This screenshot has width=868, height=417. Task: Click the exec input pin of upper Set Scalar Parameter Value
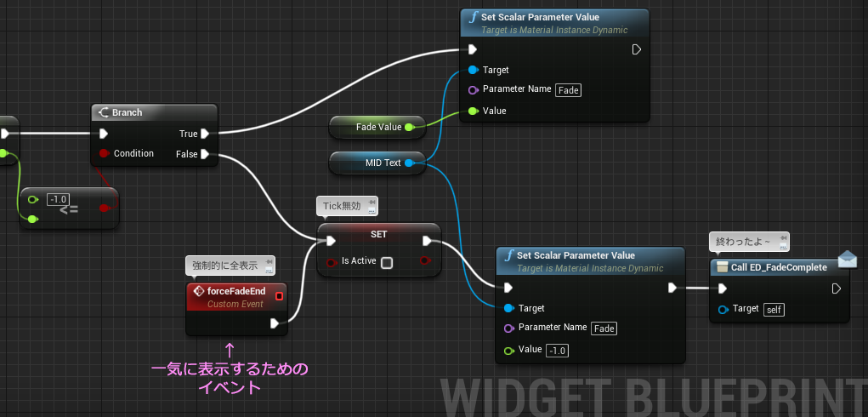[x=472, y=50]
